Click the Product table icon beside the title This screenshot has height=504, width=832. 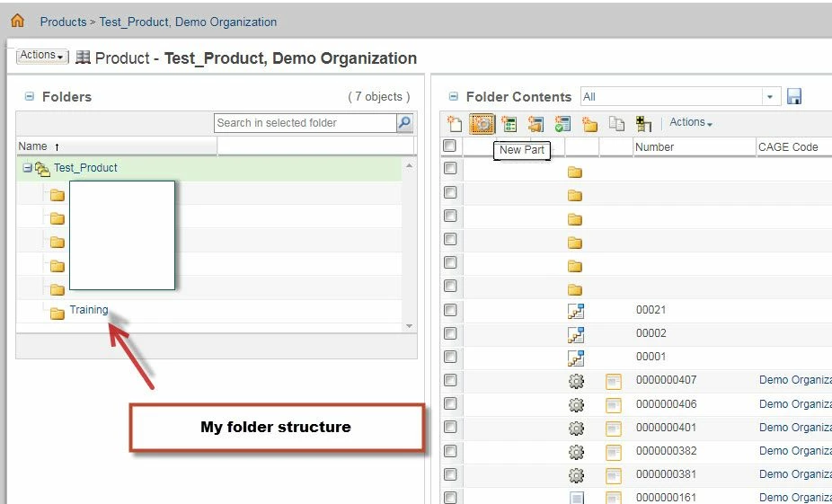pos(83,57)
